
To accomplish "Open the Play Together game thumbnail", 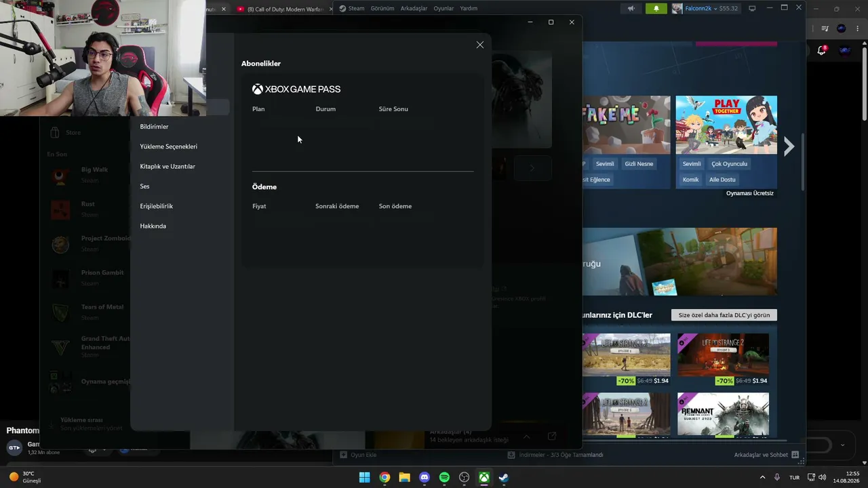I will (726, 125).
